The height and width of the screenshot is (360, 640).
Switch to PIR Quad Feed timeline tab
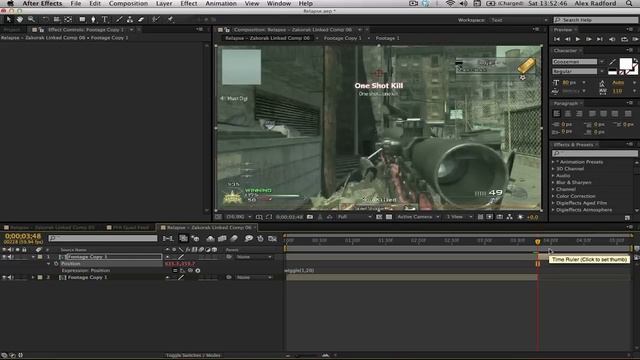click(131, 227)
